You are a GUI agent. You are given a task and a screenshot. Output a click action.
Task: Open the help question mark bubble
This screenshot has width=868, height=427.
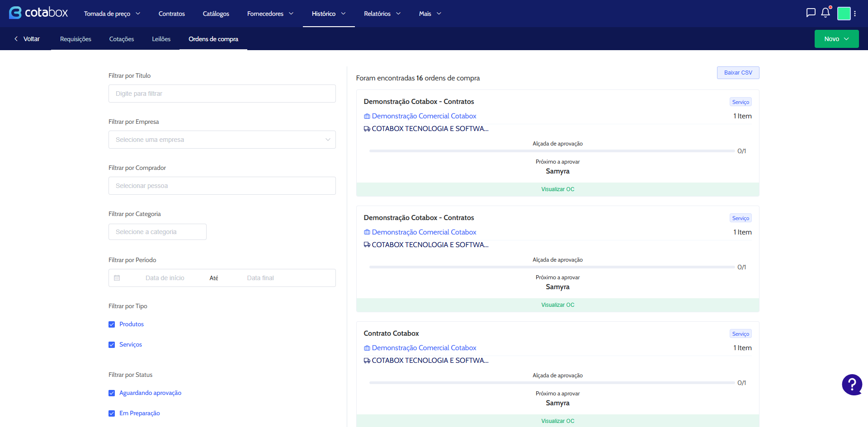(x=852, y=385)
